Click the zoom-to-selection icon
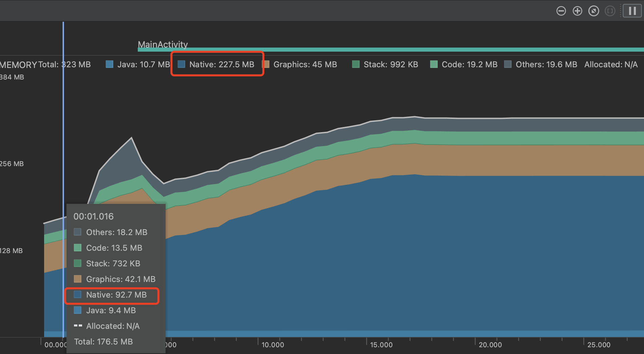This screenshot has width=644, height=354. (610, 11)
